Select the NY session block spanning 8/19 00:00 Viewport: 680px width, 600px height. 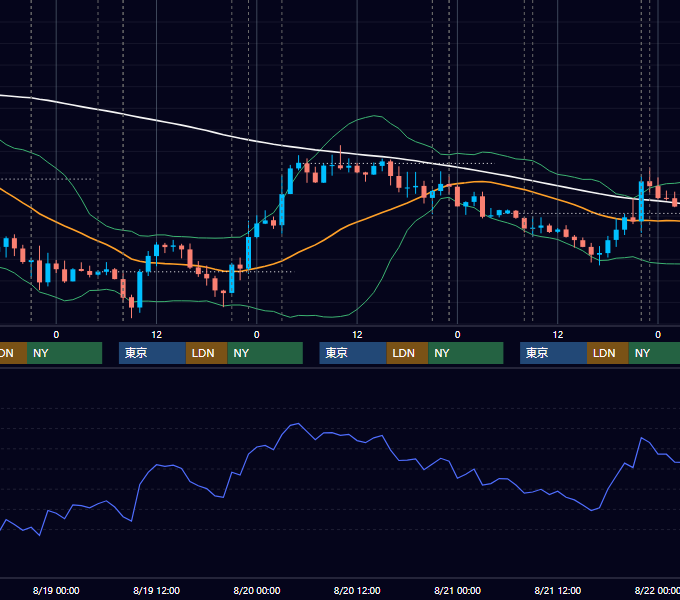tap(64, 353)
